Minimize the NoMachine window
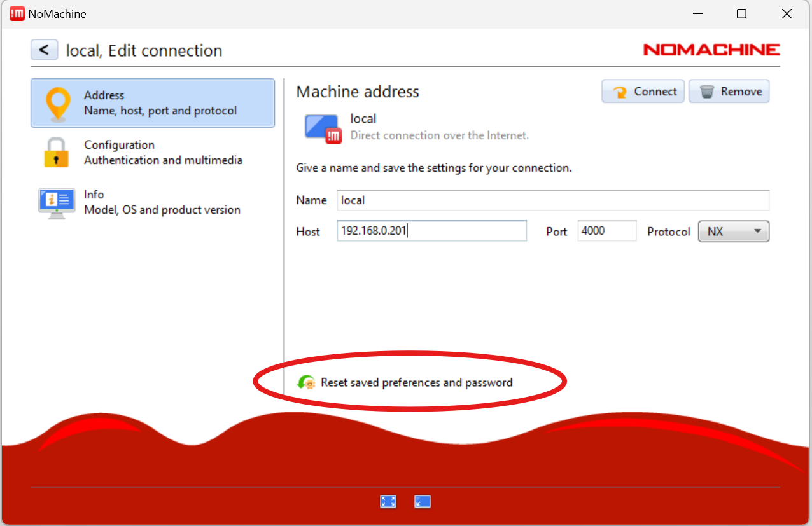 [x=696, y=14]
